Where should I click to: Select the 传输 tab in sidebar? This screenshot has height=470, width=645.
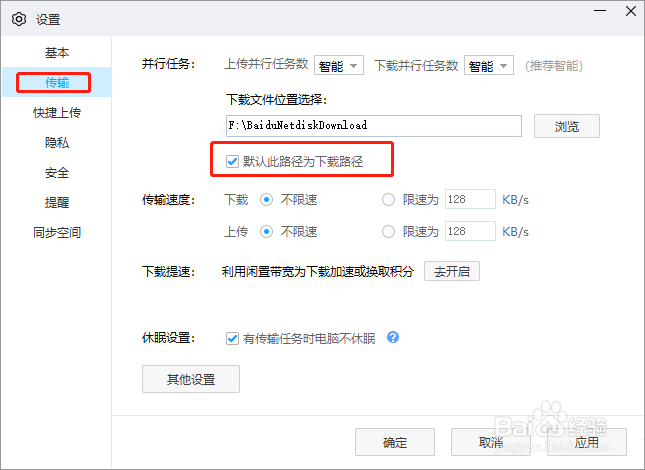tap(57, 82)
